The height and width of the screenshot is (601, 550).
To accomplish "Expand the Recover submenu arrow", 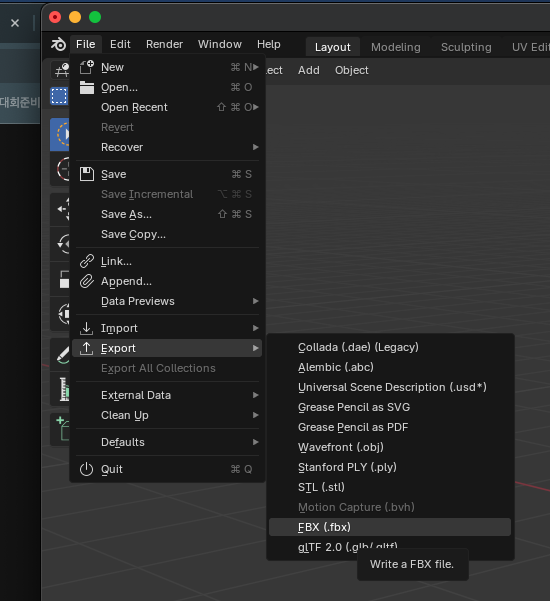I will click(x=256, y=147).
